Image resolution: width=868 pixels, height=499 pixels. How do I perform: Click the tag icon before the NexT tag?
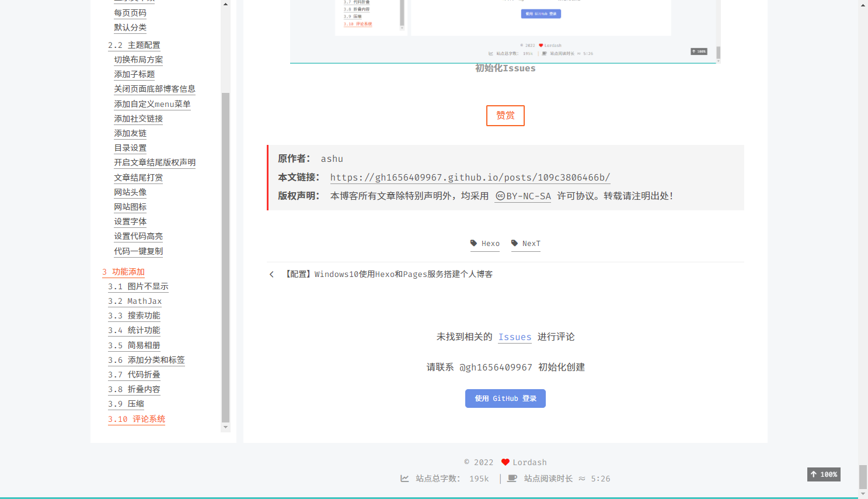[x=514, y=243]
